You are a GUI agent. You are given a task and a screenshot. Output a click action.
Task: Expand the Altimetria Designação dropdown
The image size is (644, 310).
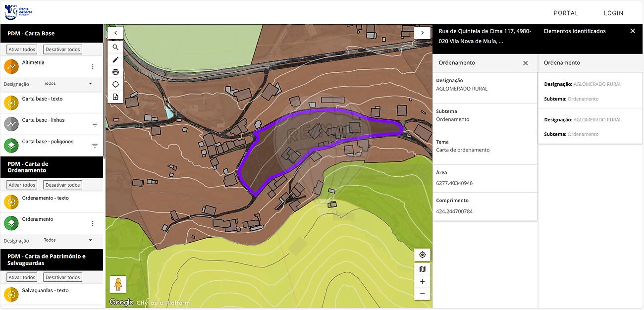90,84
